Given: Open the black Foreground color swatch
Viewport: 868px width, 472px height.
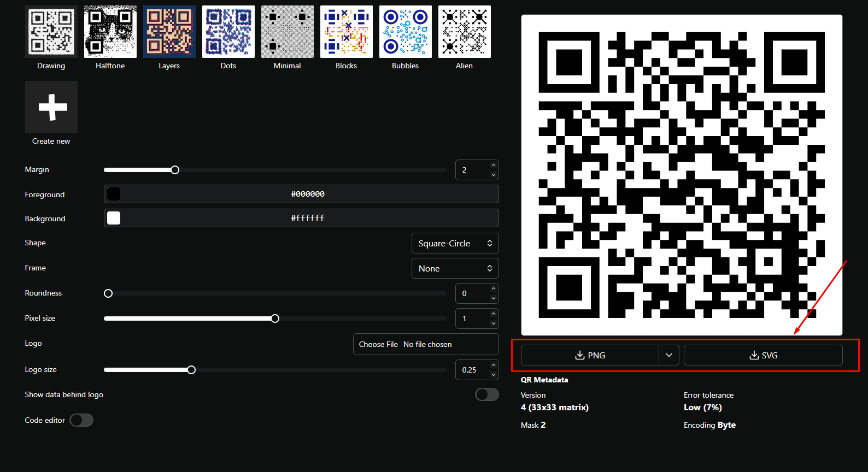Looking at the screenshot, I should pos(114,194).
